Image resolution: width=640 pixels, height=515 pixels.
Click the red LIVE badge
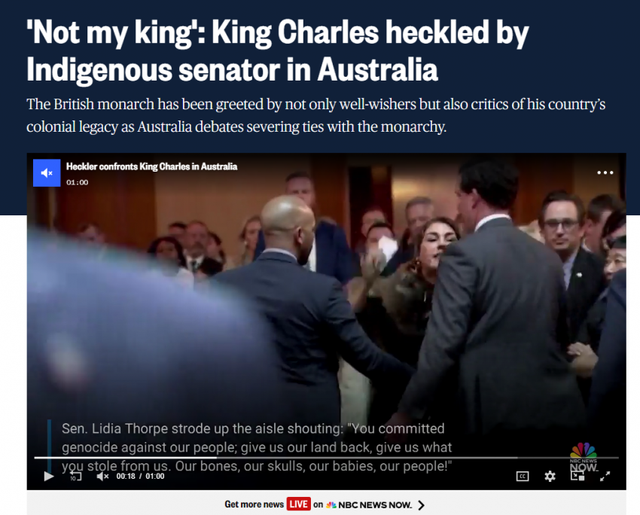tap(298, 504)
